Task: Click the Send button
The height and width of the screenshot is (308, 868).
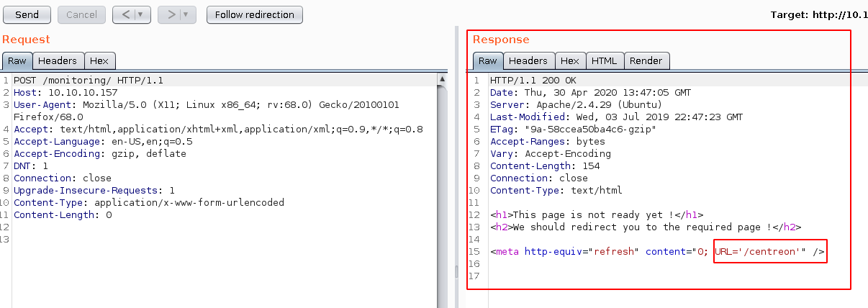Action: point(27,14)
